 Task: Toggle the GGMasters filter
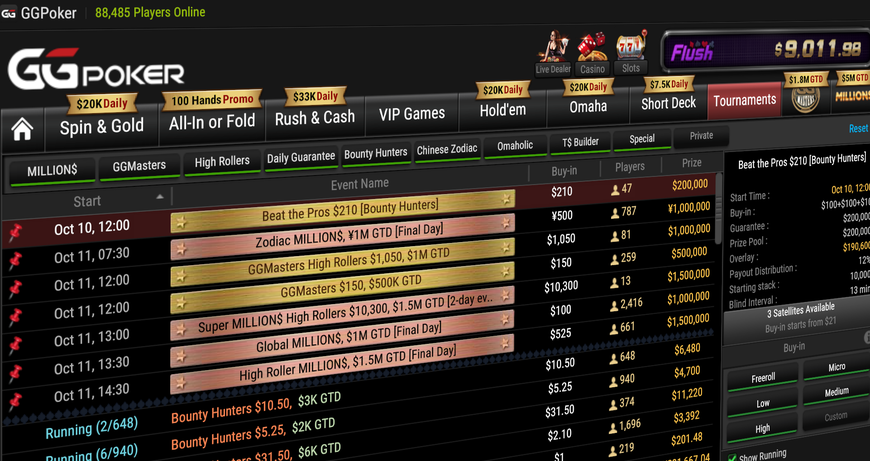(139, 166)
